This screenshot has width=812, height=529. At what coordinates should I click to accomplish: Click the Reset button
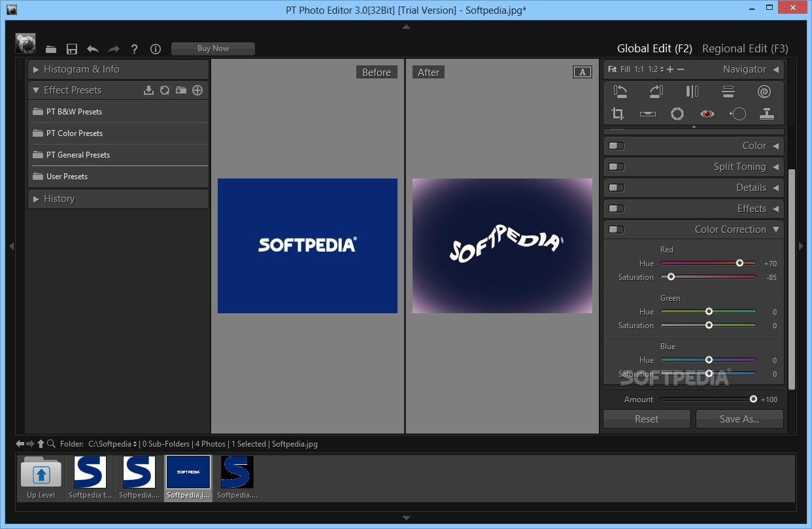coord(647,419)
